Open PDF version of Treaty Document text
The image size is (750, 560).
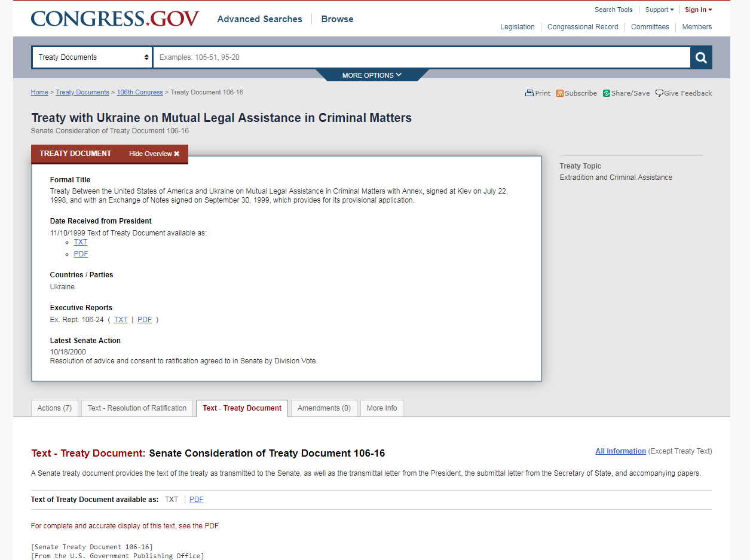click(x=197, y=500)
